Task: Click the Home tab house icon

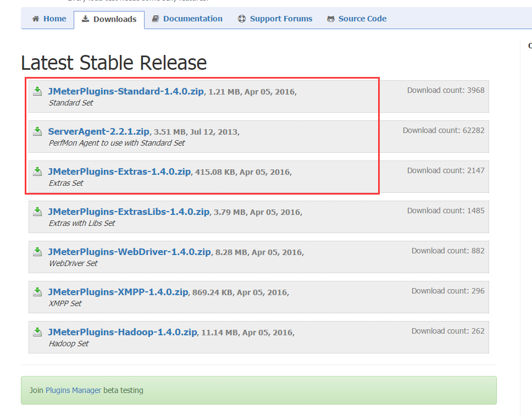Action: (x=36, y=19)
